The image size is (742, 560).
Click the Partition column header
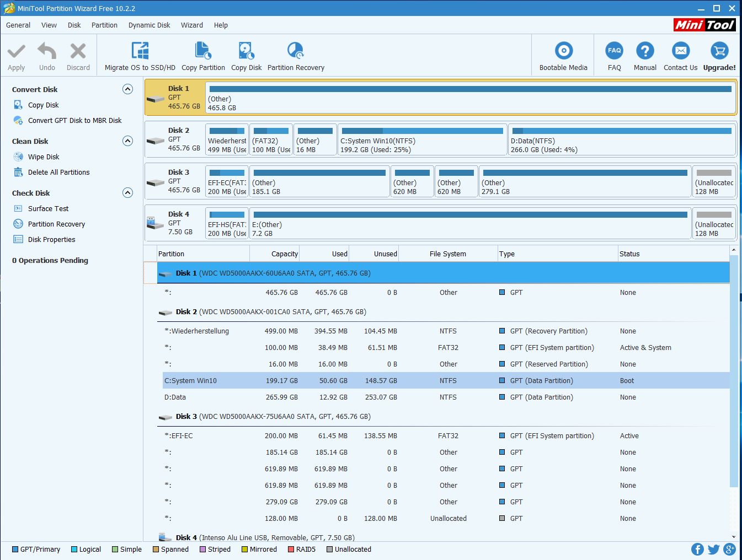point(202,254)
